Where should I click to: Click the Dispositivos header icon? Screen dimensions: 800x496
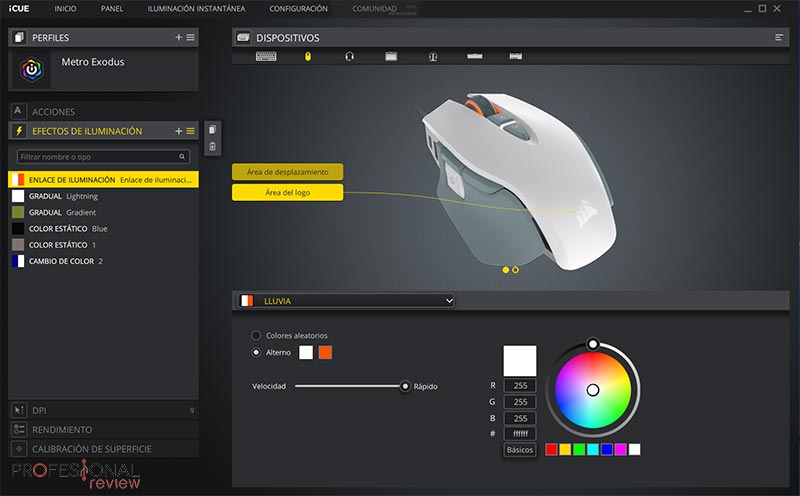[243, 37]
